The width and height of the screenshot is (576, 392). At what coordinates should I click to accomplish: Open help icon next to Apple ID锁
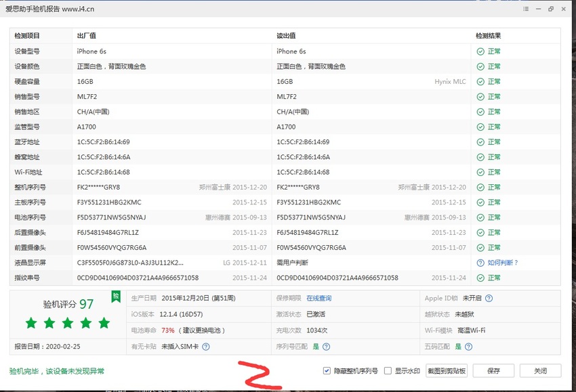[x=489, y=299]
